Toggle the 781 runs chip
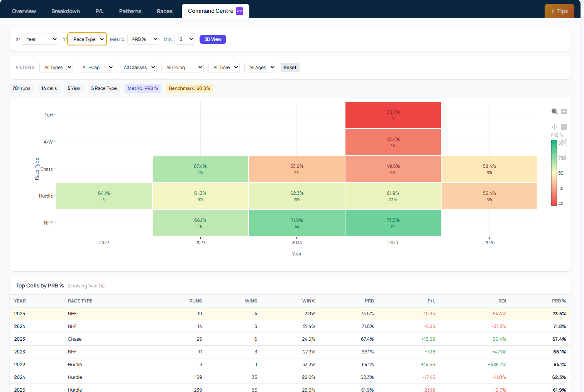Screen dimensions: 584x392 [21, 88]
